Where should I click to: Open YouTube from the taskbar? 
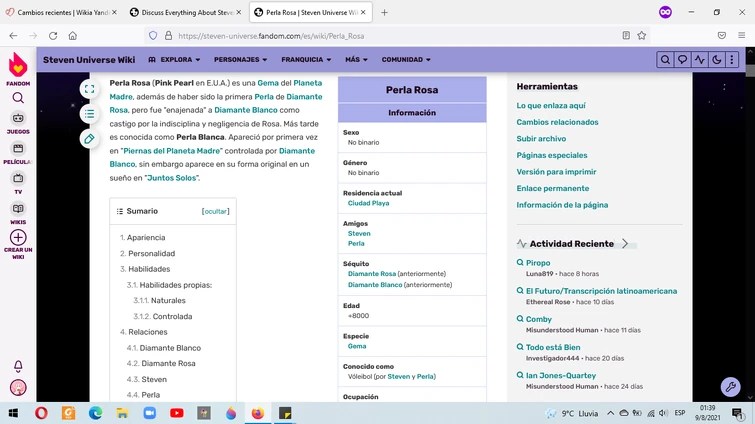(x=177, y=413)
